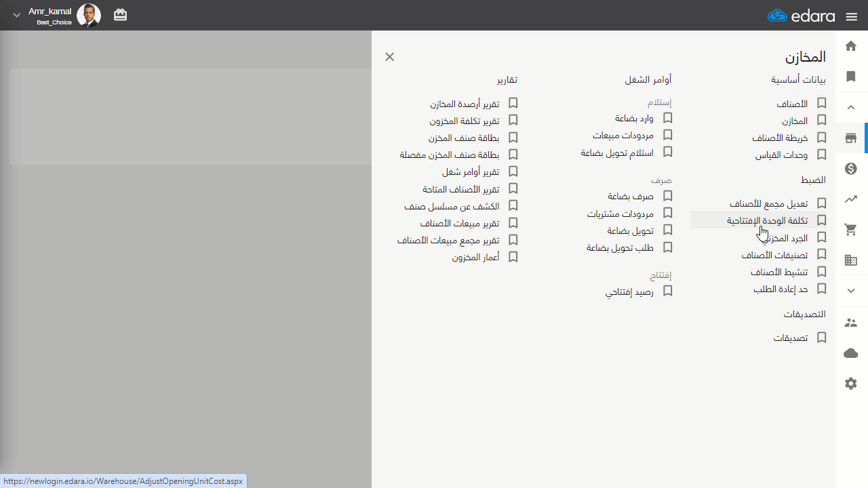The width and height of the screenshot is (868, 488).
Task: Open the trending chart Sales icon
Action: click(x=851, y=199)
